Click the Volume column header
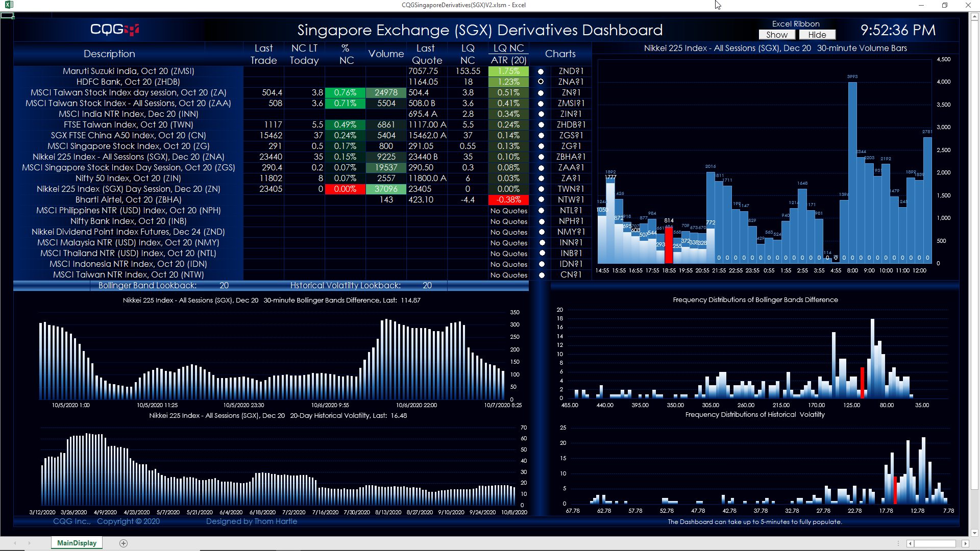This screenshot has width=980, height=551. (386, 54)
